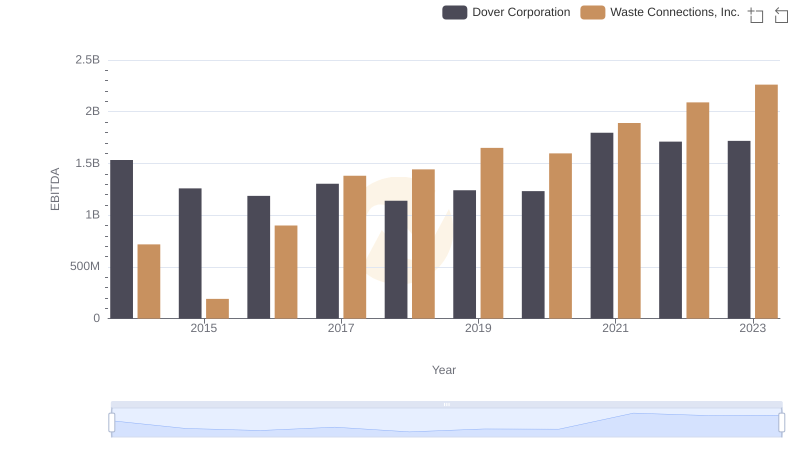
Task: Click Dover Corporation bar for 2022
Action: pos(670,230)
